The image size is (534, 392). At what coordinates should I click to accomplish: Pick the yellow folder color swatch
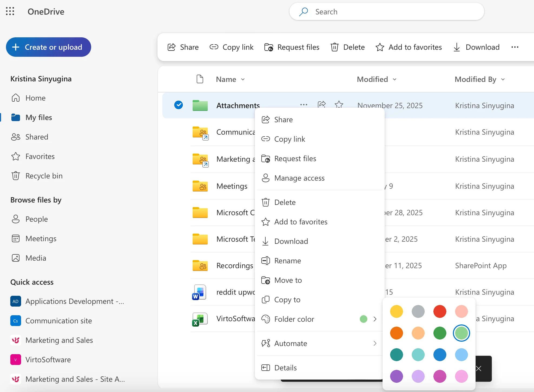[x=397, y=311]
